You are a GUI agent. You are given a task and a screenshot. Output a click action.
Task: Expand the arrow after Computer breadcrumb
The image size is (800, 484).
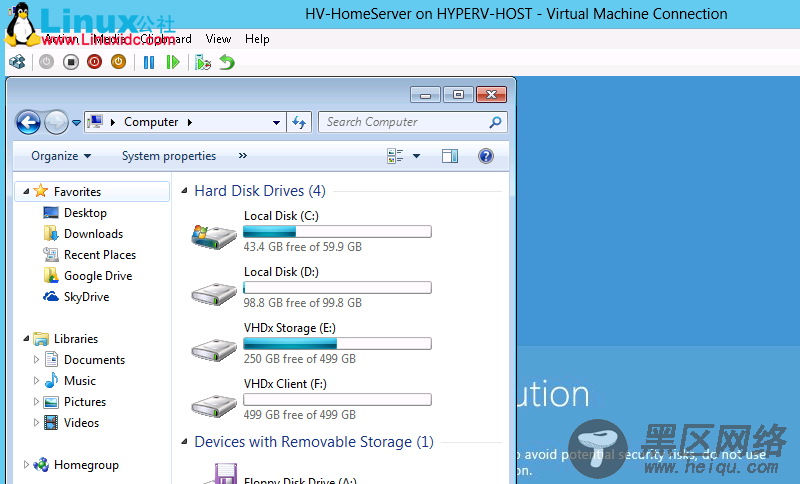tap(190, 122)
